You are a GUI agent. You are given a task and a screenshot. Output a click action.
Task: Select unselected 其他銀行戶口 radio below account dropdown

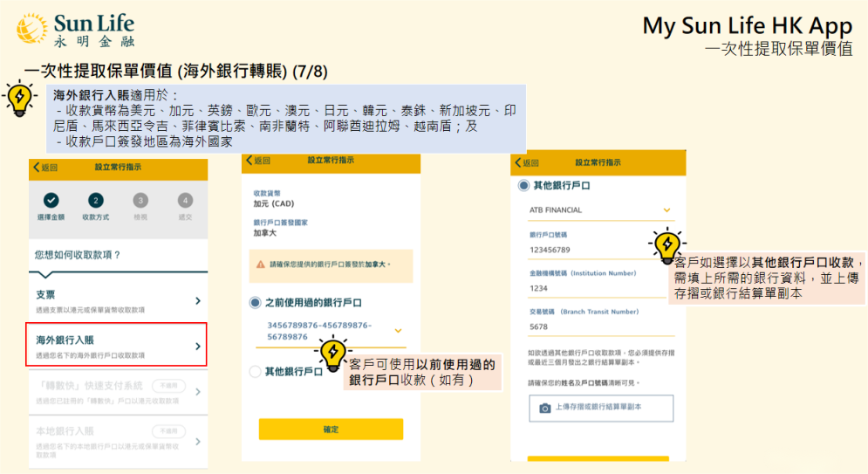pos(255,372)
